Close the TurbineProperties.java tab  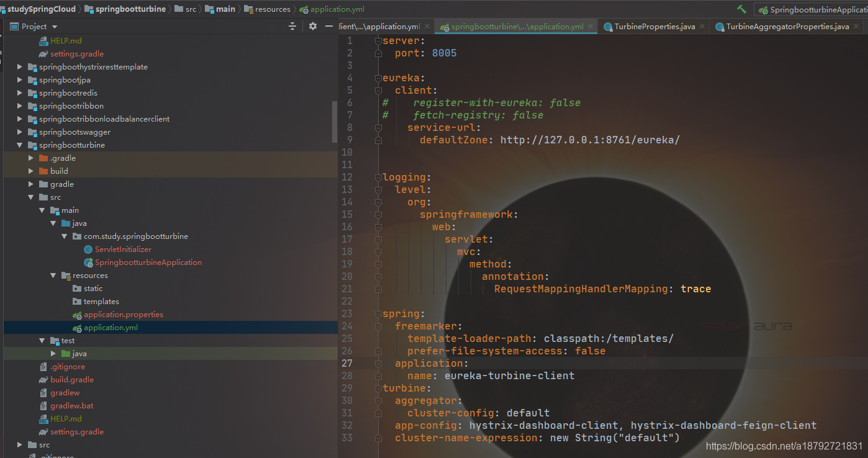(702, 27)
